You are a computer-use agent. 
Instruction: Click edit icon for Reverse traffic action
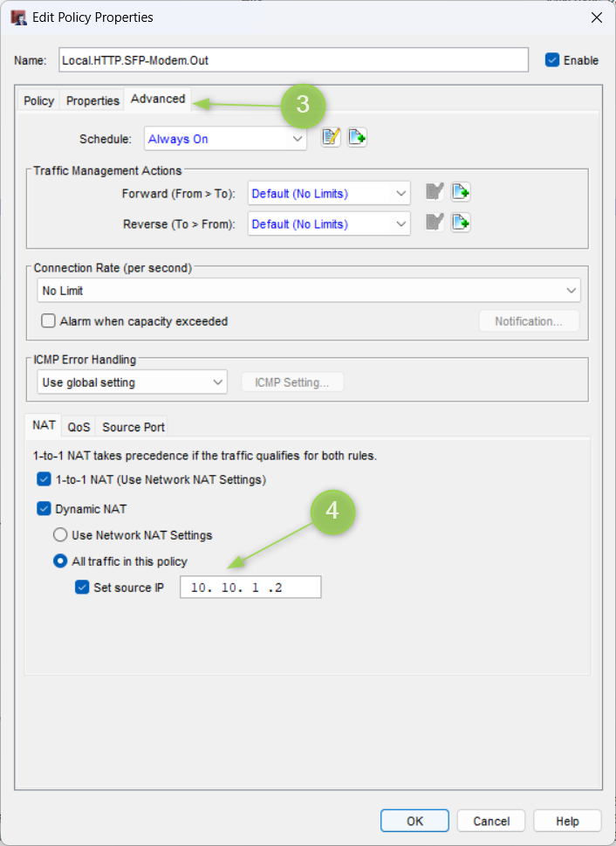[x=435, y=224]
